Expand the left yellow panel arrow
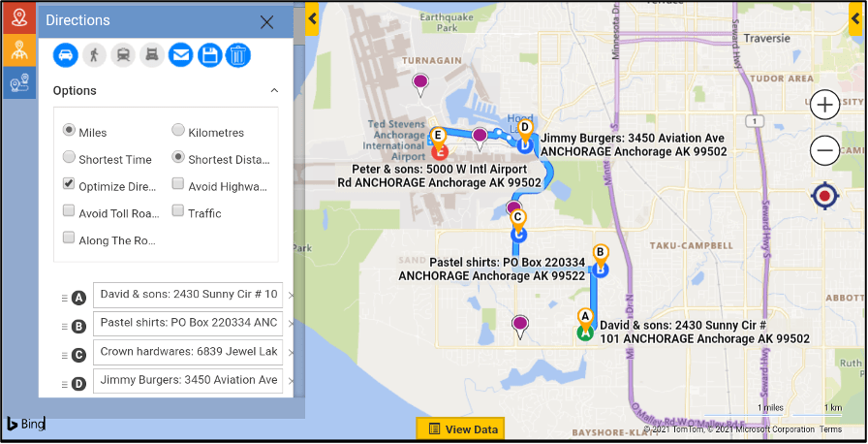Viewport: 868px width, 444px height. point(312,18)
